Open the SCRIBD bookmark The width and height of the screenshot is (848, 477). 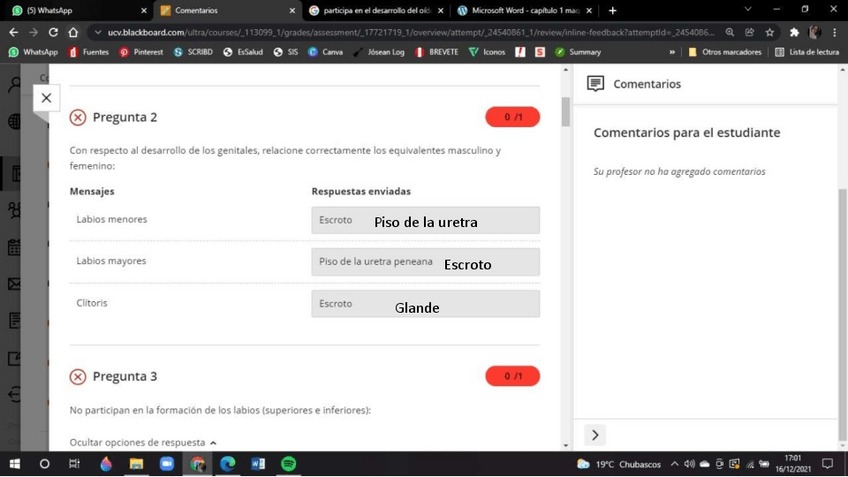click(193, 52)
